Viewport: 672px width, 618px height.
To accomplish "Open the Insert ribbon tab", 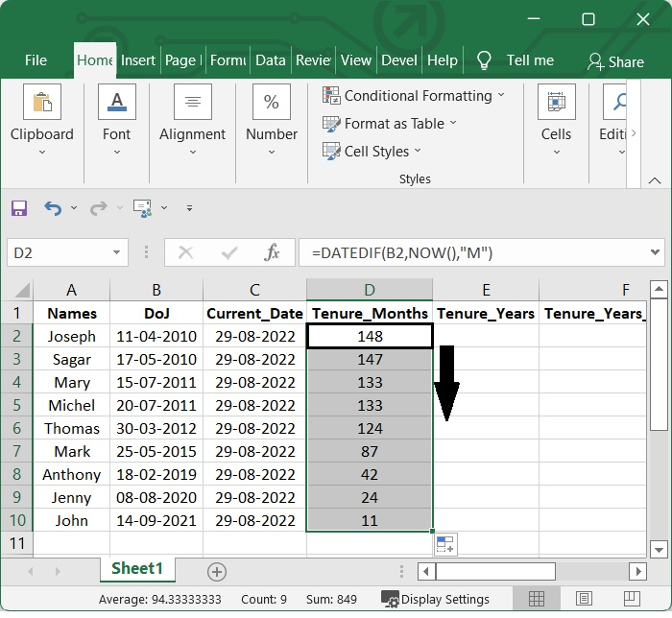I will 138,60.
